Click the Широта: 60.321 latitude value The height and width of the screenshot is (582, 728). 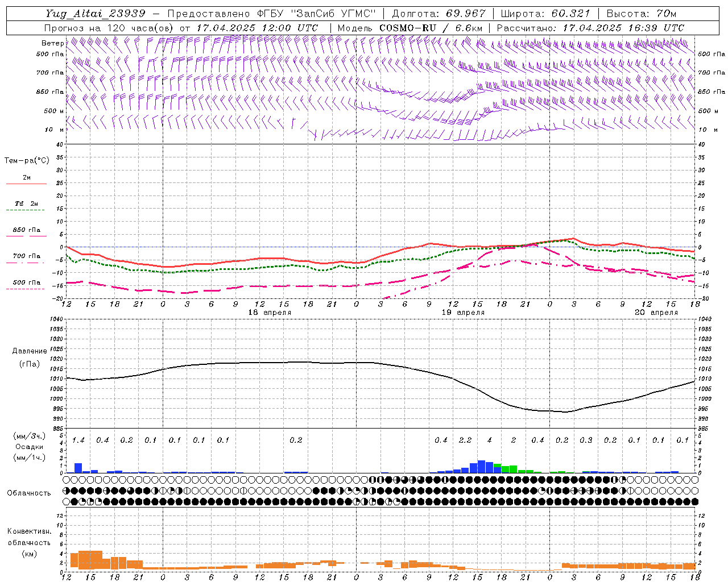545,14
